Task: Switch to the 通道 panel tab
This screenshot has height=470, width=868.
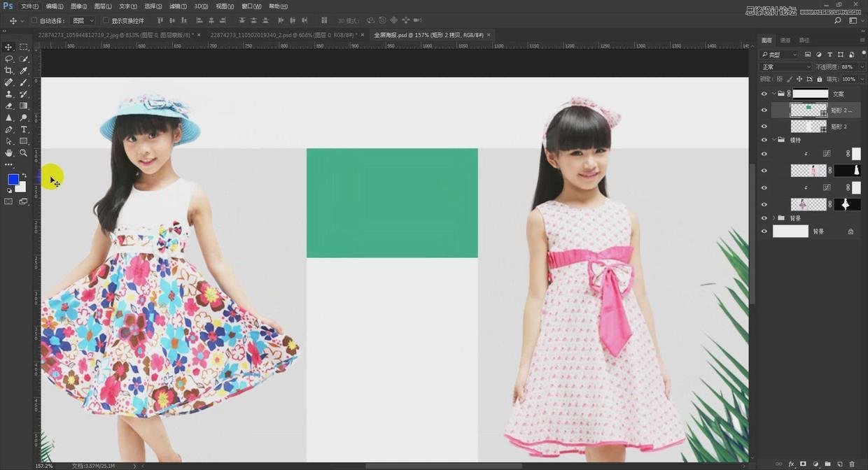Action: point(785,41)
